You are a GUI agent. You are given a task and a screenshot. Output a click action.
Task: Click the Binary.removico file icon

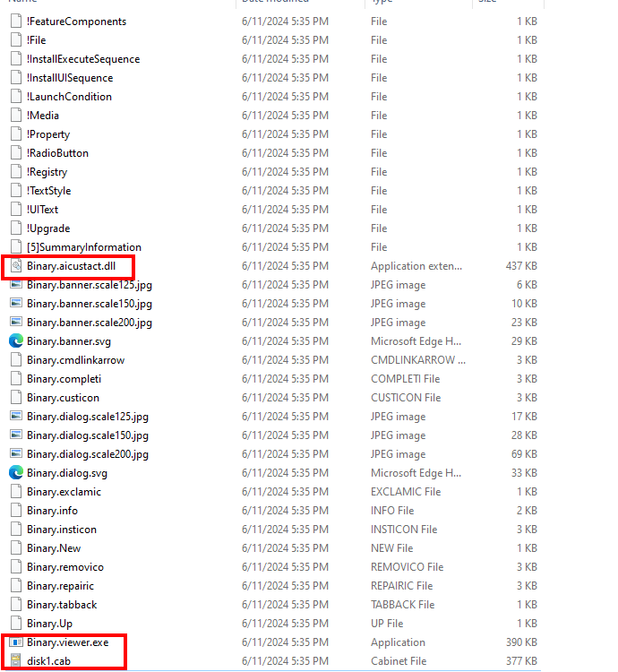[16, 567]
